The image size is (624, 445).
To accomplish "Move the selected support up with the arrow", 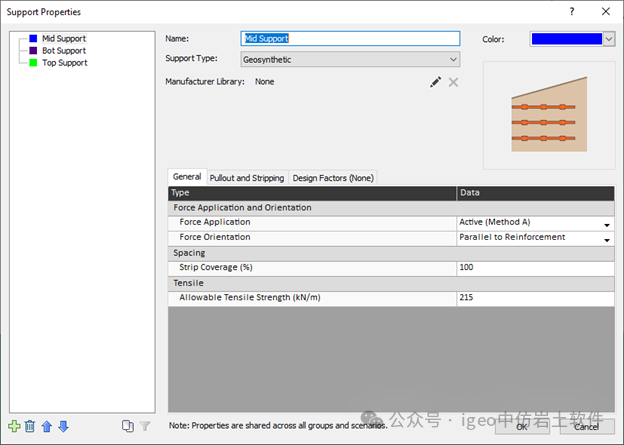I will (46, 426).
